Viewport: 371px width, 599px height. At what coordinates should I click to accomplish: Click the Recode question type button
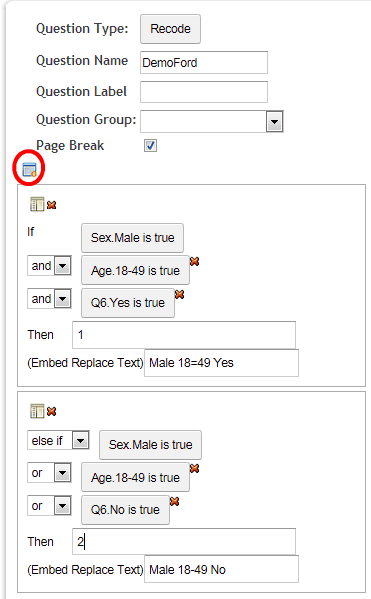[170, 29]
